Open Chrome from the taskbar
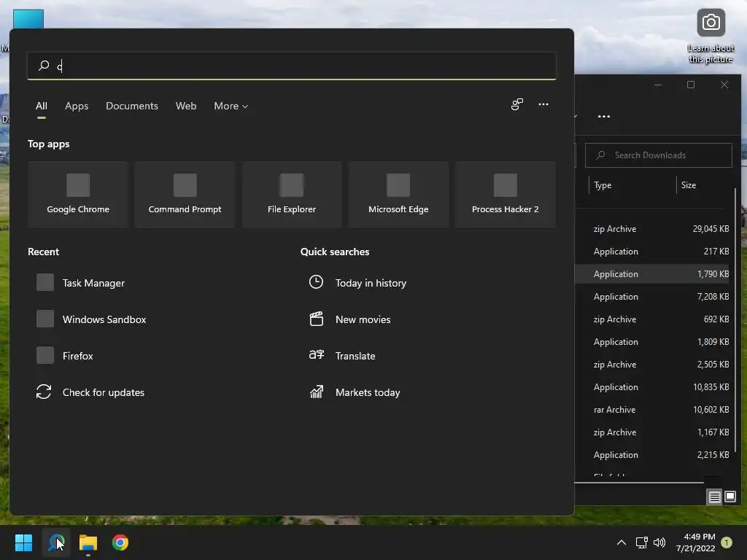 click(120, 542)
